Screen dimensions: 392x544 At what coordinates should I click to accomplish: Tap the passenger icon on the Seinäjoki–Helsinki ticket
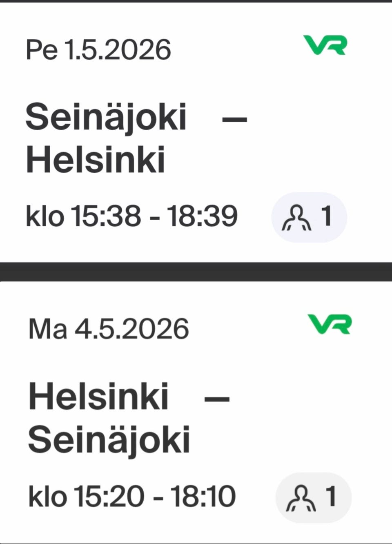tap(296, 217)
